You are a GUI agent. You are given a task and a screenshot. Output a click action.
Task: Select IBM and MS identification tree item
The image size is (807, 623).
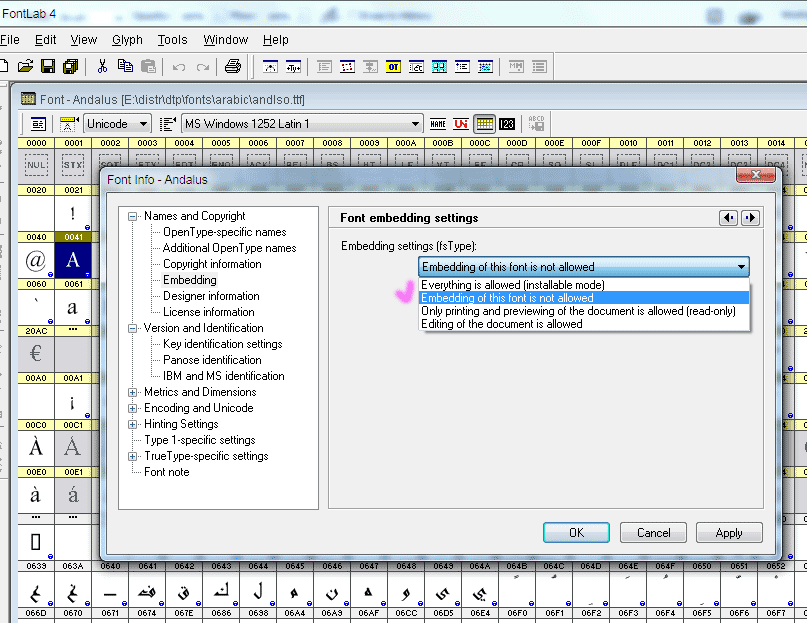click(x=223, y=376)
